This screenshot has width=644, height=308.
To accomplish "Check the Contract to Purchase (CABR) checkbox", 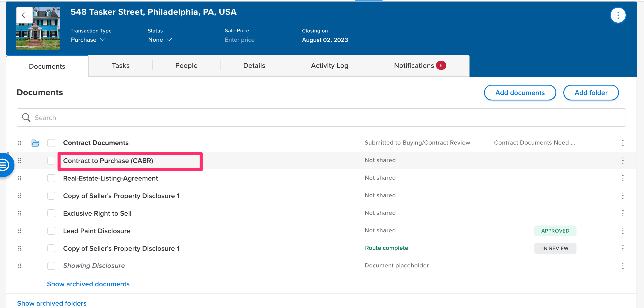I will pos(51,161).
